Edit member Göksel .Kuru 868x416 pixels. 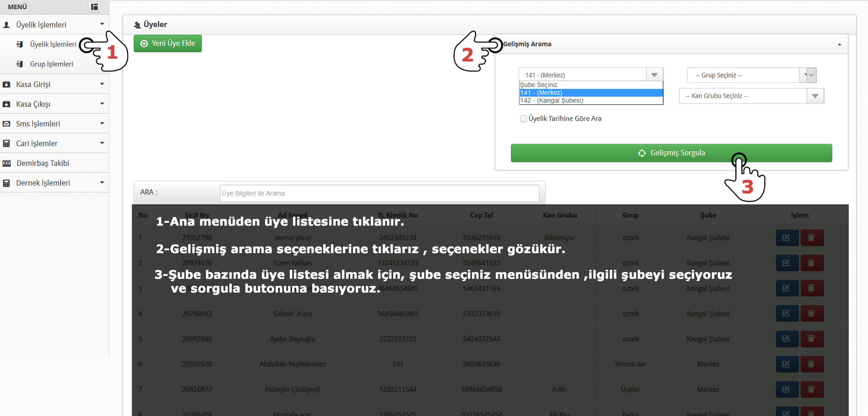point(787,314)
